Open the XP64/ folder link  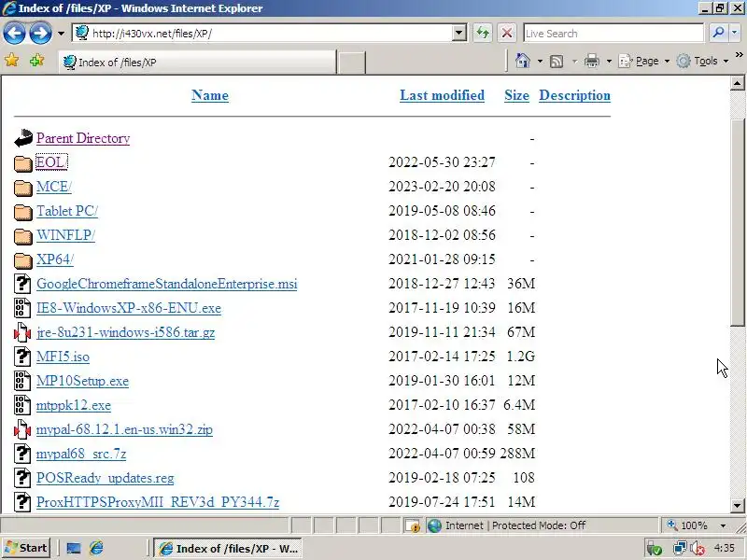pyautogui.click(x=55, y=259)
